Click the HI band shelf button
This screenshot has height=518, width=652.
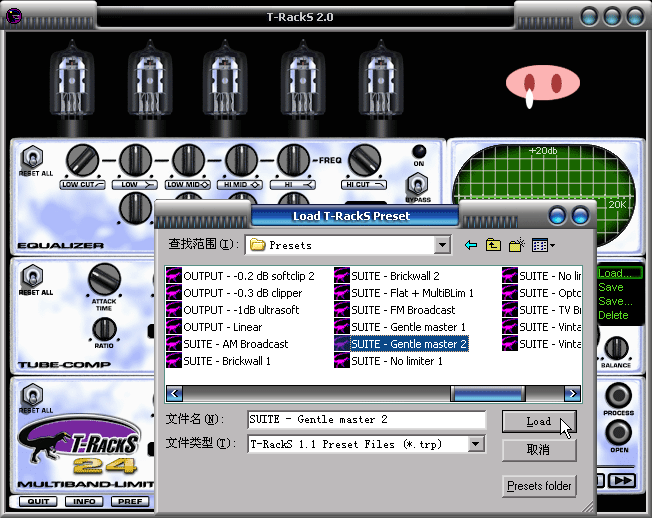tap(293, 184)
